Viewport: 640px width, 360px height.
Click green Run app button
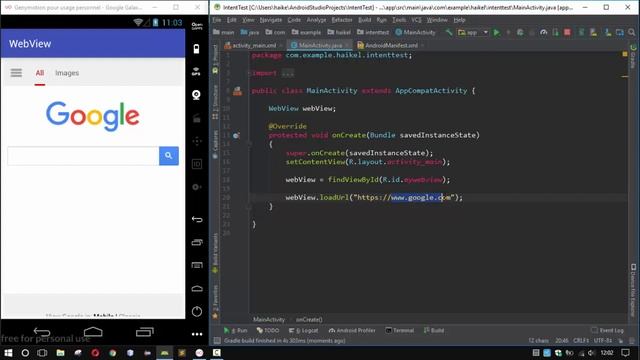point(496,32)
